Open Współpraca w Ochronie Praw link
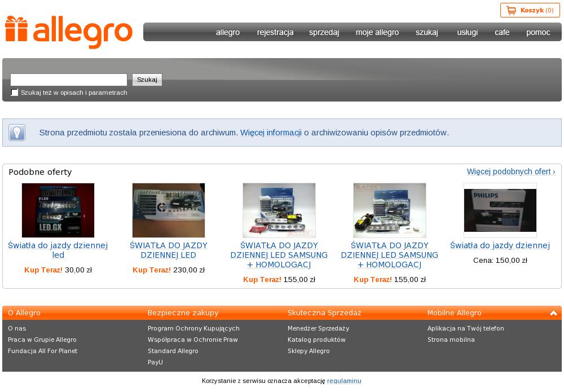The image size is (564, 392). pyautogui.click(x=193, y=340)
